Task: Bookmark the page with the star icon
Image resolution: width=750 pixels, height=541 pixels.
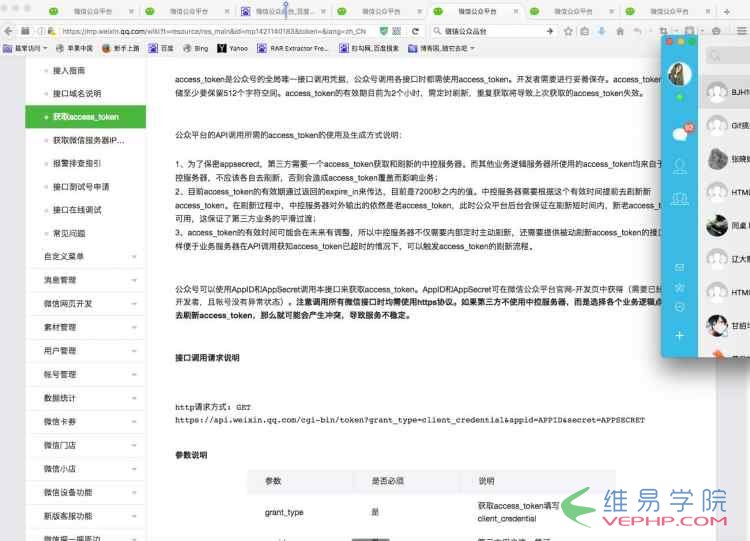Action: pos(568,31)
